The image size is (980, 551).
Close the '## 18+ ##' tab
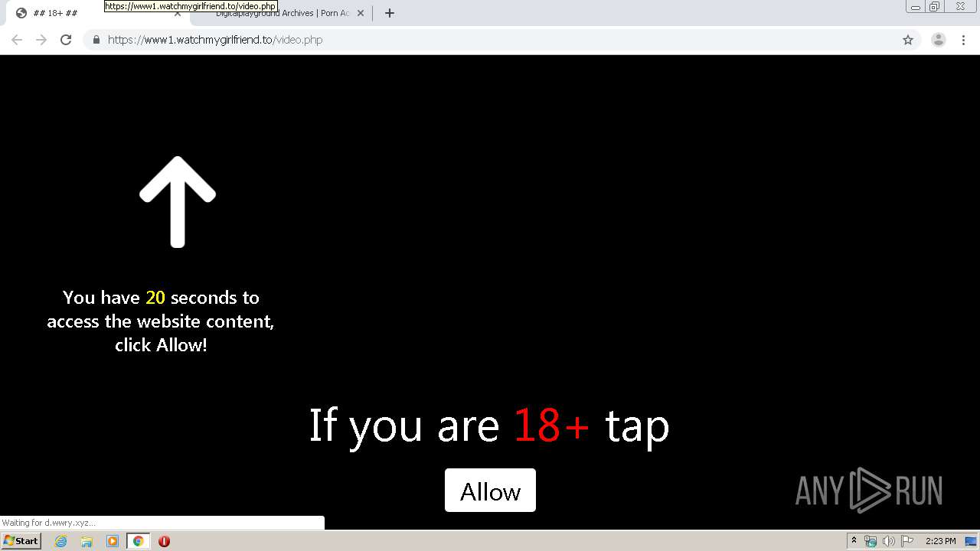tap(178, 13)
